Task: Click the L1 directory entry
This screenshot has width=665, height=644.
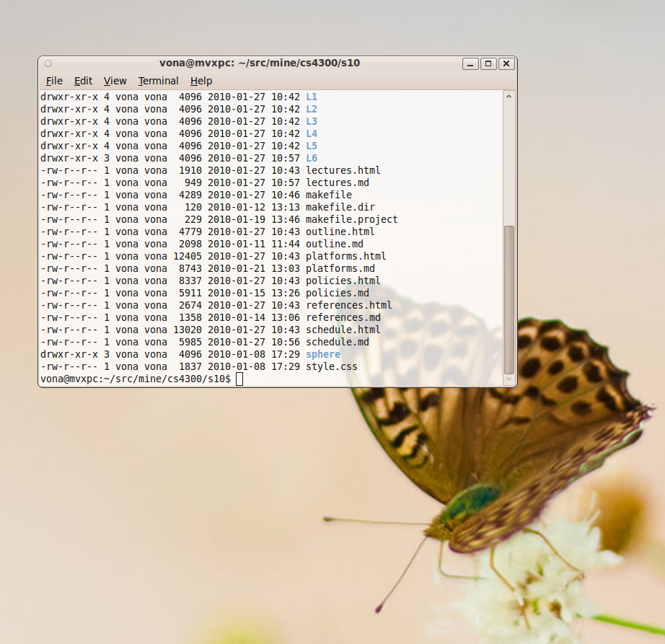Action: [312, 97]
